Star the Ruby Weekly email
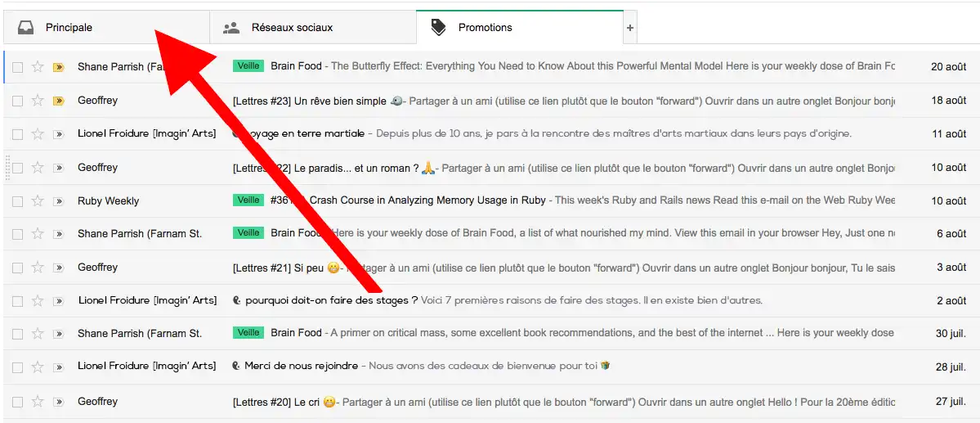This screenshot has width=980, height=423. (x=38, y=200)
